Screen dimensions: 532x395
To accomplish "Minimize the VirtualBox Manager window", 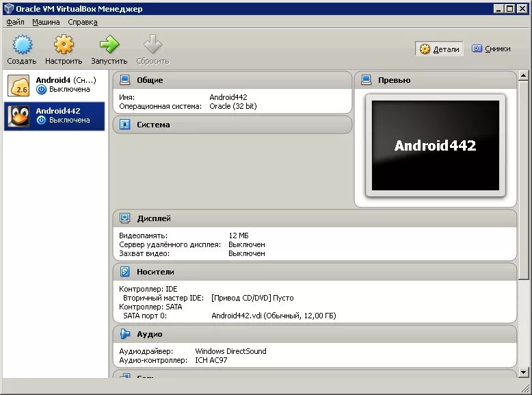I will [498, 9].
